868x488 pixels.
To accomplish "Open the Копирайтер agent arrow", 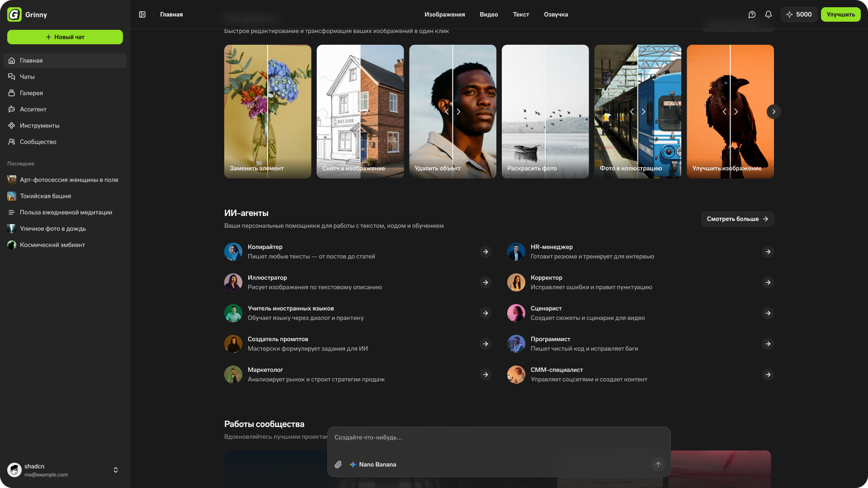I will (x=486, y=252).
